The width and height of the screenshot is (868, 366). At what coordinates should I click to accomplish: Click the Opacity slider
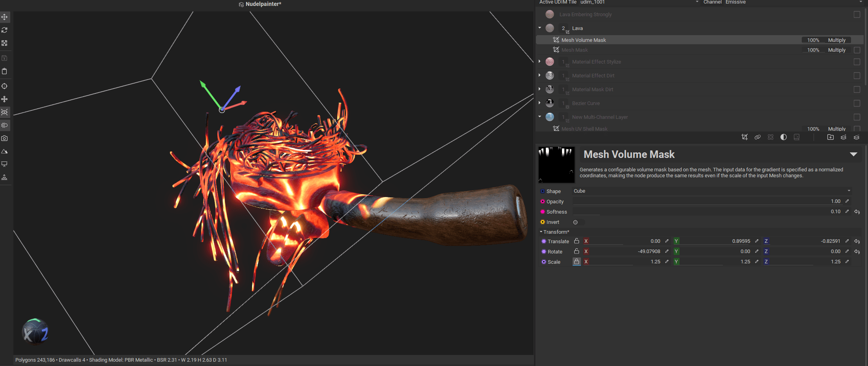tap(702, 202)
